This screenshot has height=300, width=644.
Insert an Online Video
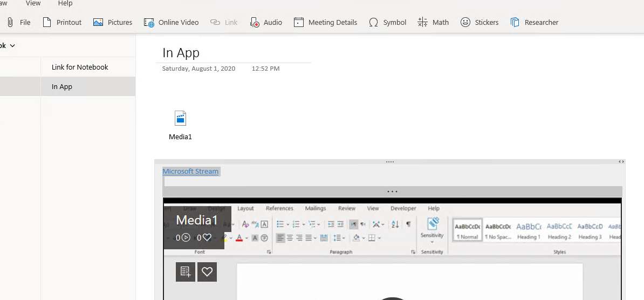click(172, 22)
